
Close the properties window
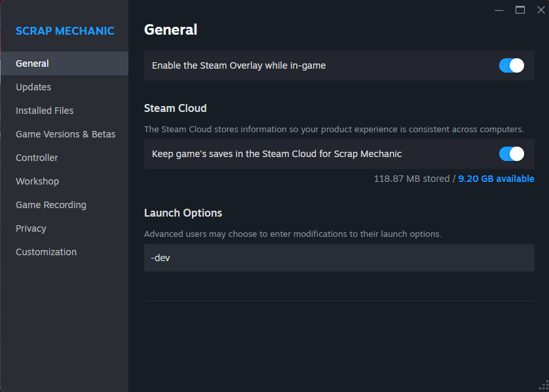tap(541, 10)
